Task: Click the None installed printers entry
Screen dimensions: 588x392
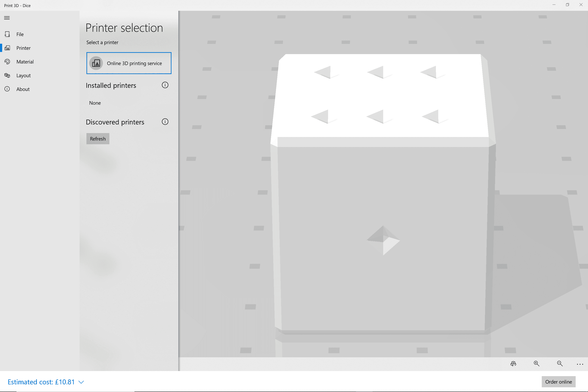Action: [x=95, y=103]
